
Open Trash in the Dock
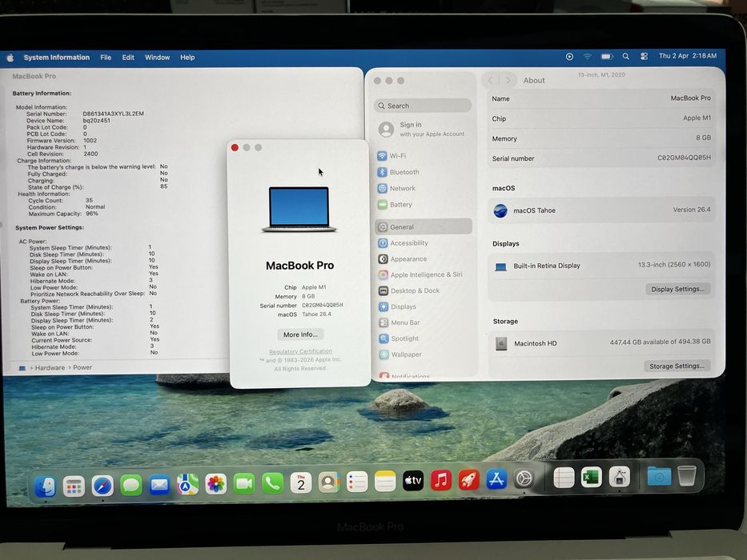[687, 476]
